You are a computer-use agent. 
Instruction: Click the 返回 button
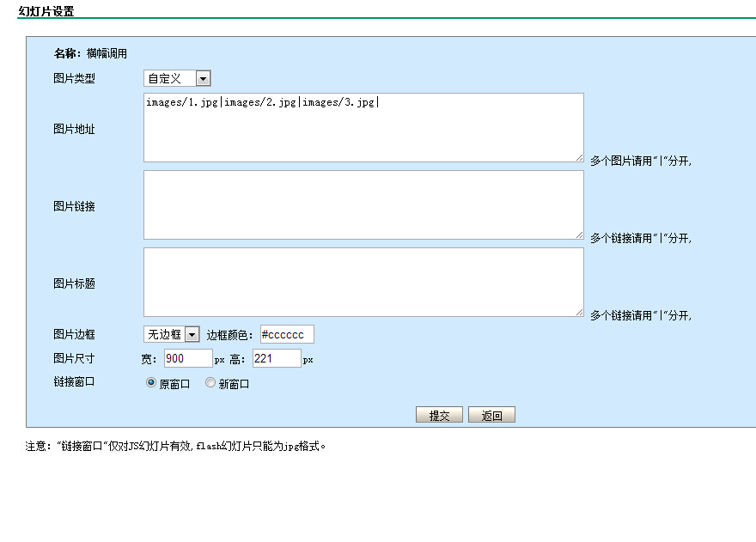[491, 416]
